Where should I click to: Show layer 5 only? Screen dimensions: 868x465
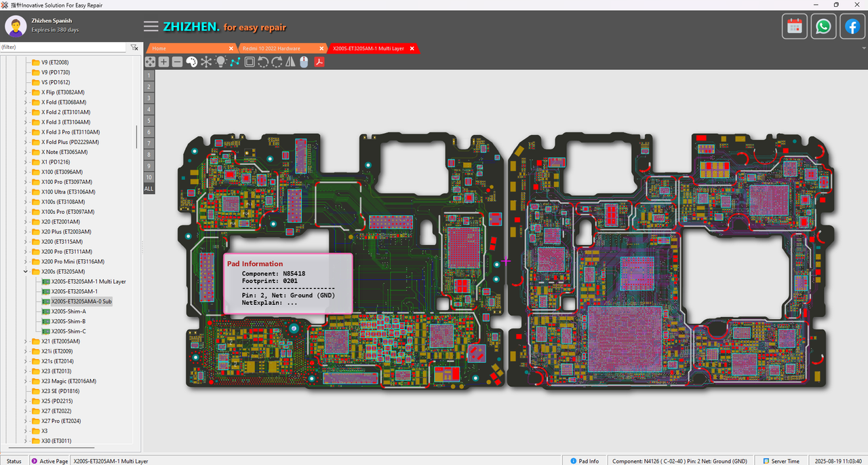pyautogui.click(x=149, y=120)
